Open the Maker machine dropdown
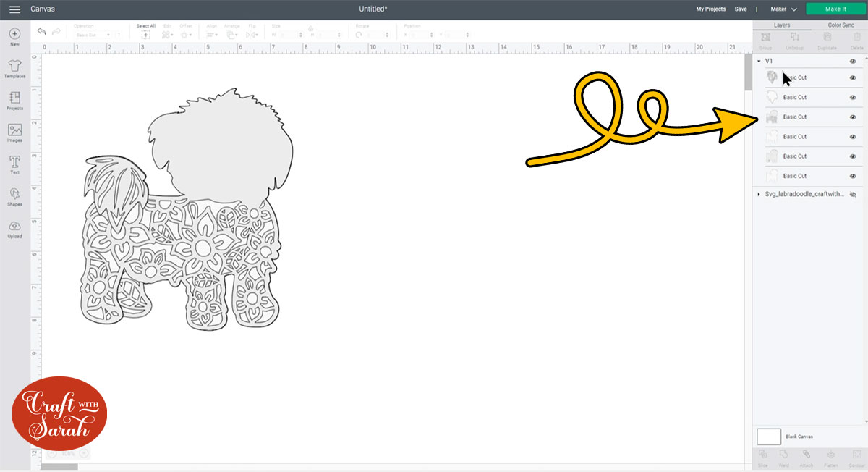The width and height of the screenshot is (868, 472). (x=783, y=9)
